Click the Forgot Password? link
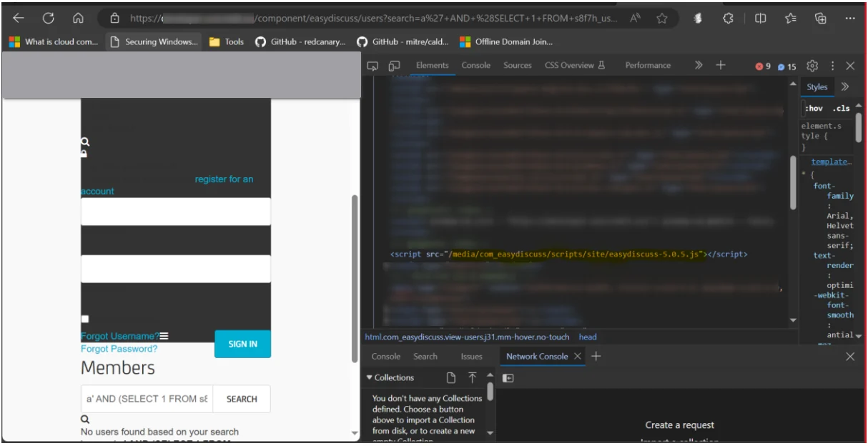 119,349
